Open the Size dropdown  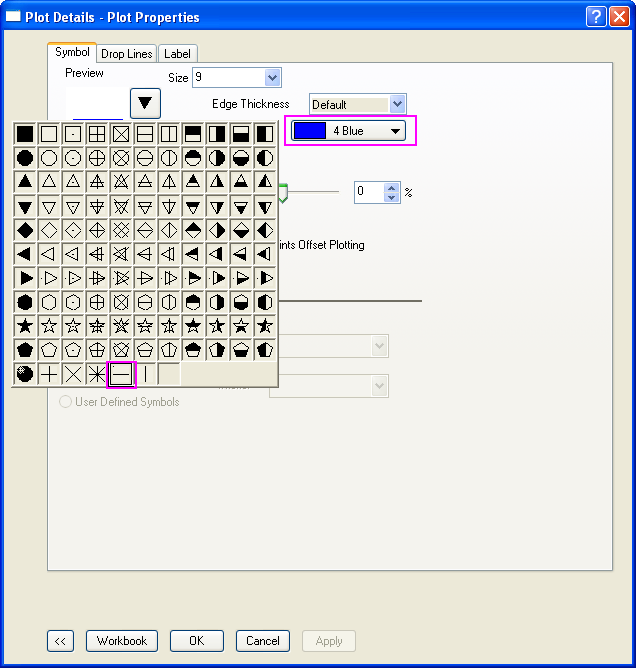pyautogui.click(x=272, y=77)
